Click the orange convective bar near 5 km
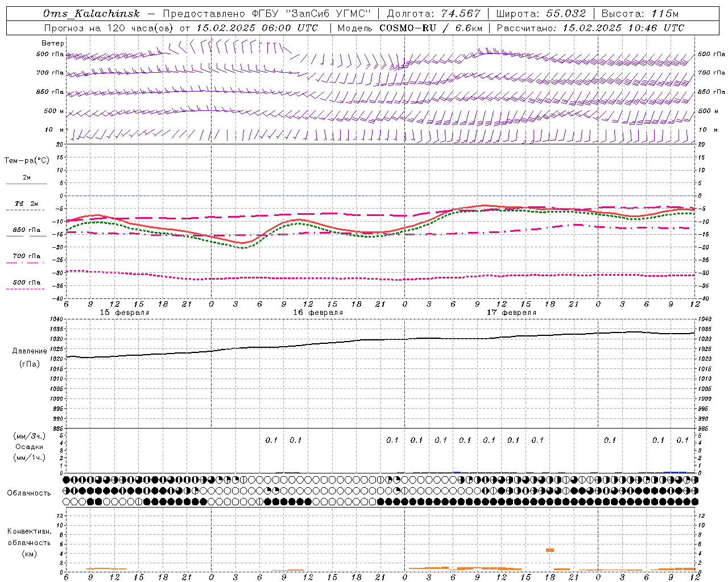The image size is (728, 582). tap(550, 550)
